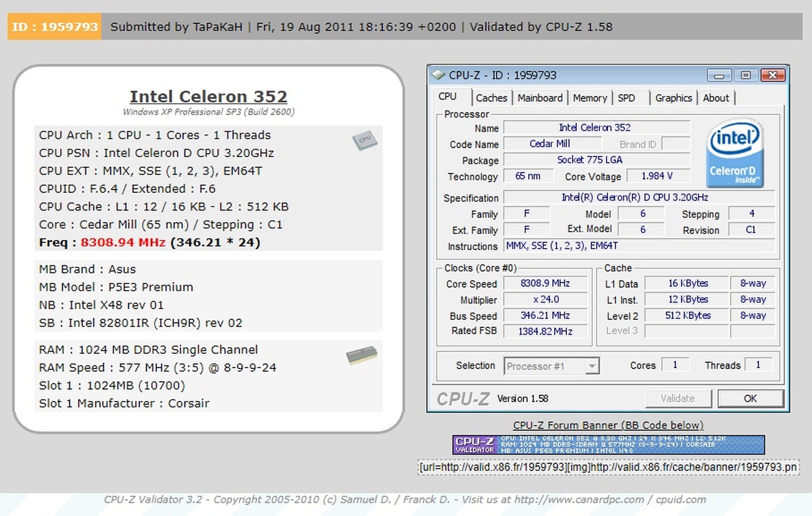This screenshot has width=812, height=516.
Task: Switch to the Memory tab
Action: tap(590, 98)
